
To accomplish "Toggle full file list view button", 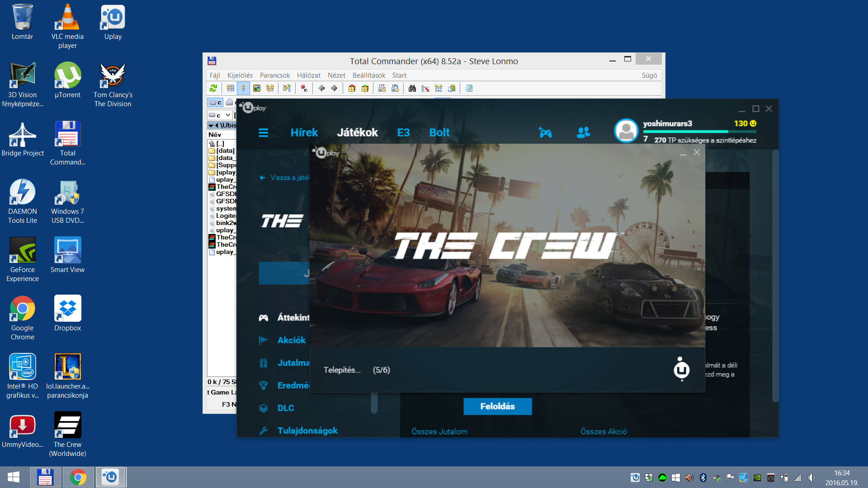I will pyautogui.click(x=243, y=88).
